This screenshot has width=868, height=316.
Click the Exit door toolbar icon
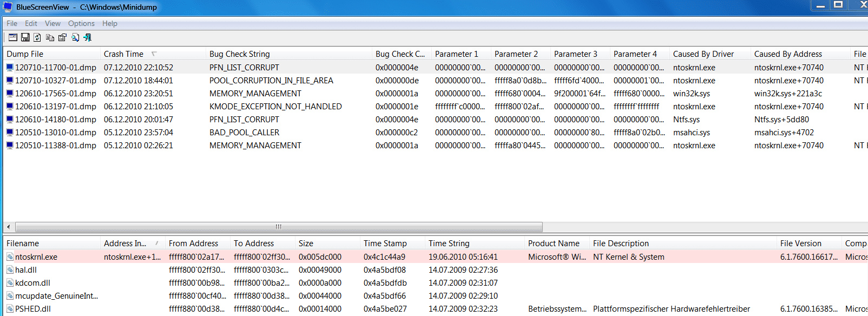87,37
